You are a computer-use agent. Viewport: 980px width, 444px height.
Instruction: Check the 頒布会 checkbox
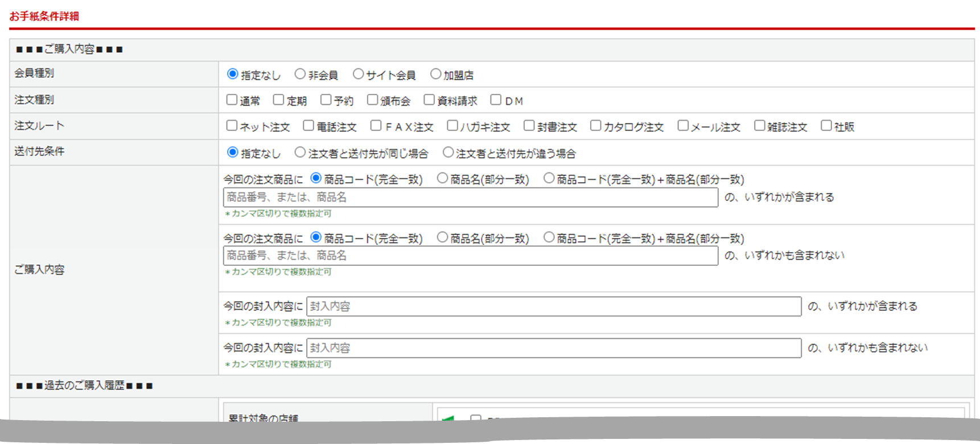pyautogui.click(x=372, y=100)
